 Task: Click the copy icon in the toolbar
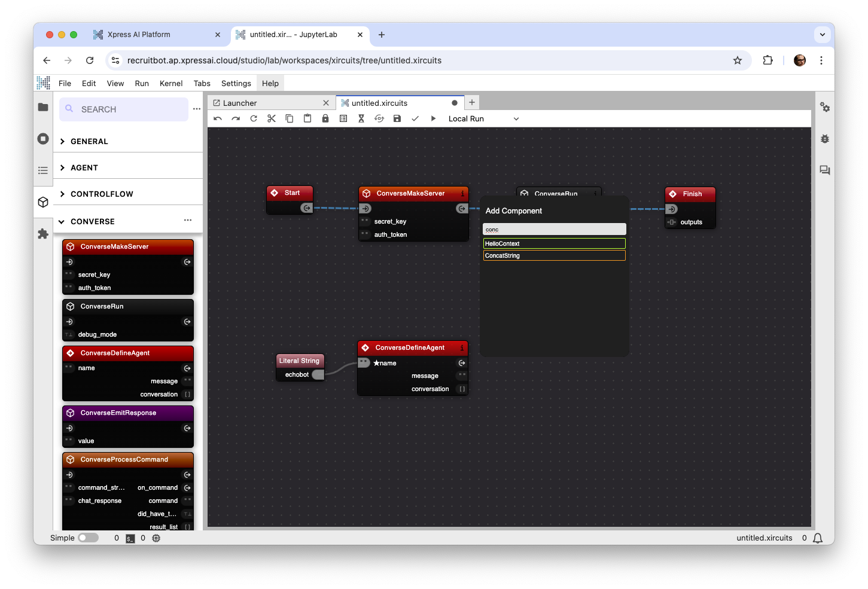click(290, 118)
